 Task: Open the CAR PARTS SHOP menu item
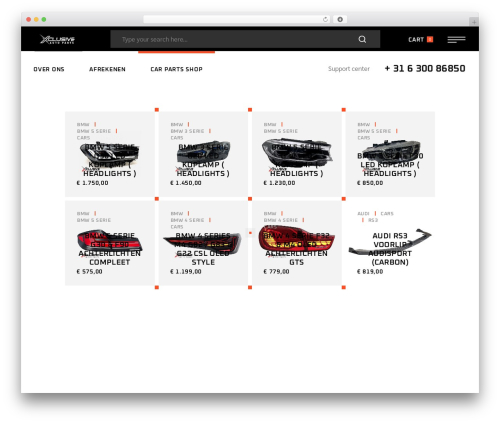point(176,69)
